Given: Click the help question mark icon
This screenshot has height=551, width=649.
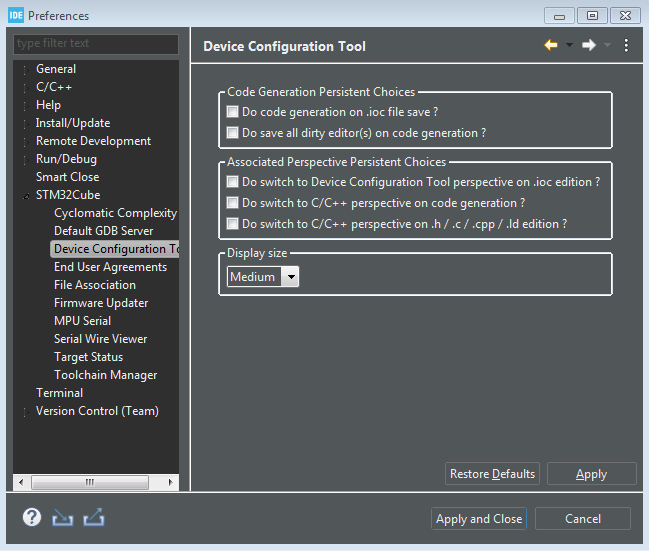Looking at the screenshot, I should 32,517.
